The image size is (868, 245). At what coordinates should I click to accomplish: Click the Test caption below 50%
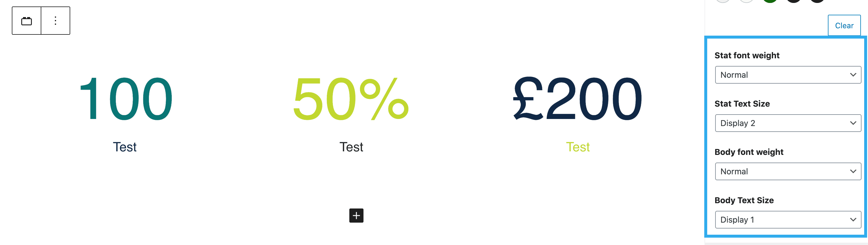(x=351, y=147)
